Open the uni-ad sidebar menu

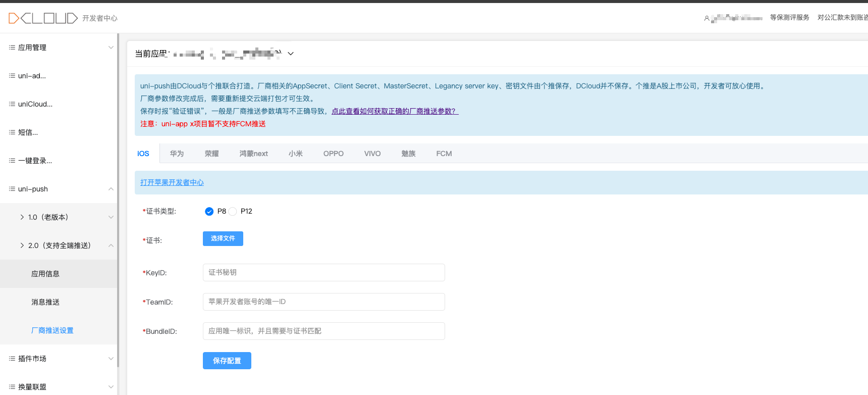coord(59,76)
